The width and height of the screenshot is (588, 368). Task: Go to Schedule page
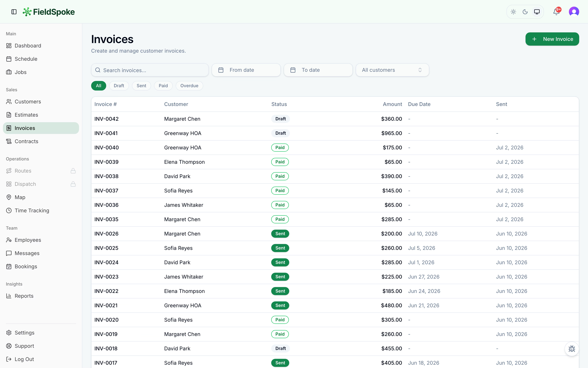click(41, 59)
